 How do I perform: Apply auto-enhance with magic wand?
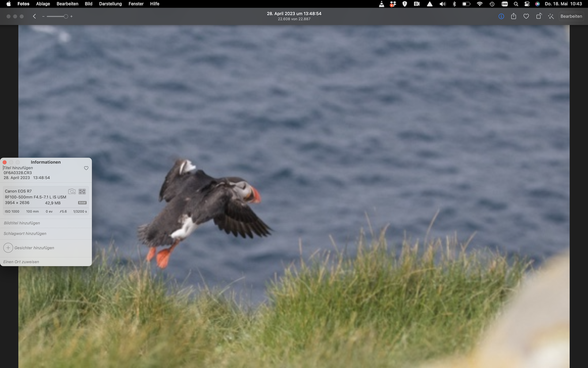[x=551, y=16]
